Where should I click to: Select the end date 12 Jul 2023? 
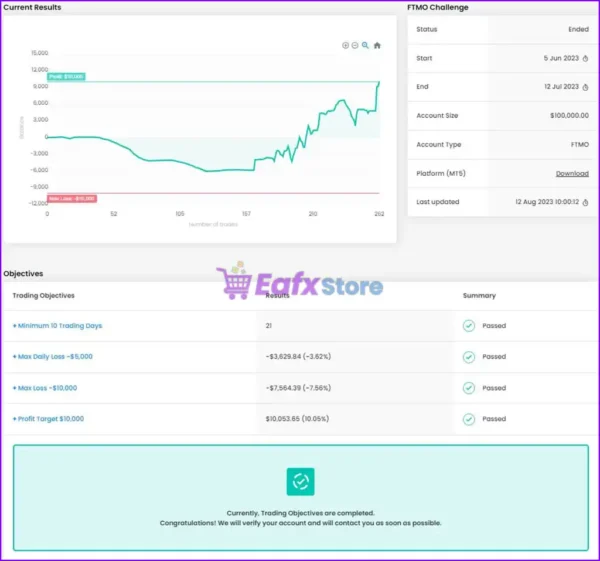point(562,87)
